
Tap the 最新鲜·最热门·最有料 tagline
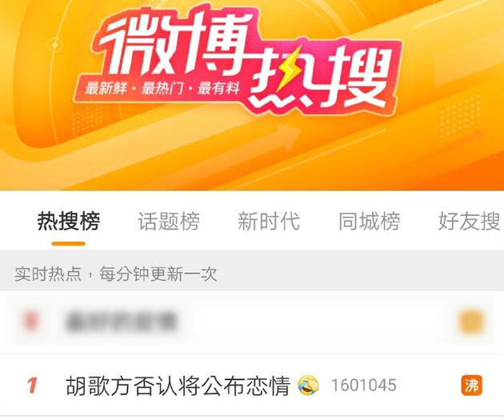tap(162, 88)
